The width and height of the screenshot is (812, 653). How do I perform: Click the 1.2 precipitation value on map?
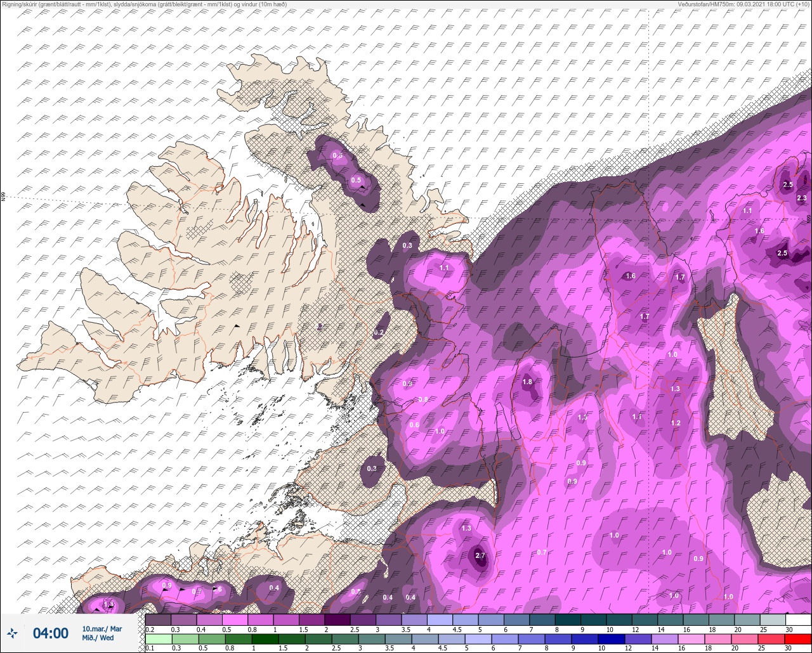(676, 423)
